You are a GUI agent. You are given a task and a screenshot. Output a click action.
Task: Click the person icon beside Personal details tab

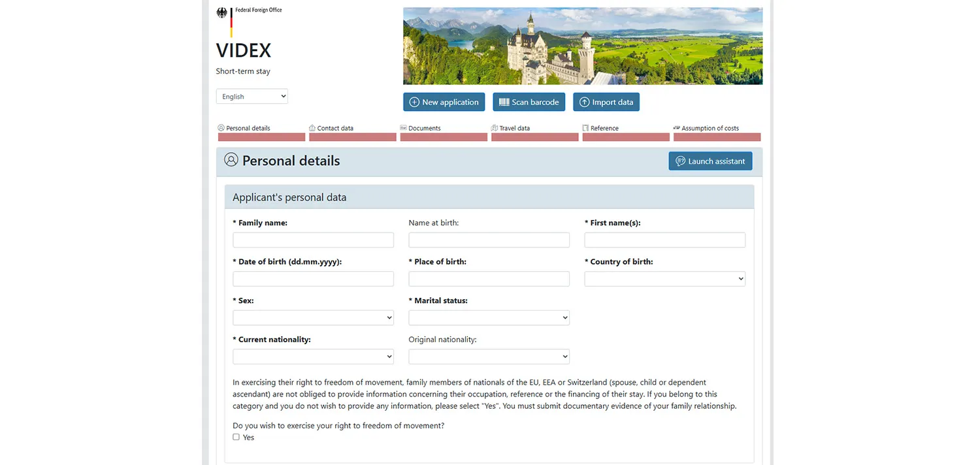(x=221, y=128)
